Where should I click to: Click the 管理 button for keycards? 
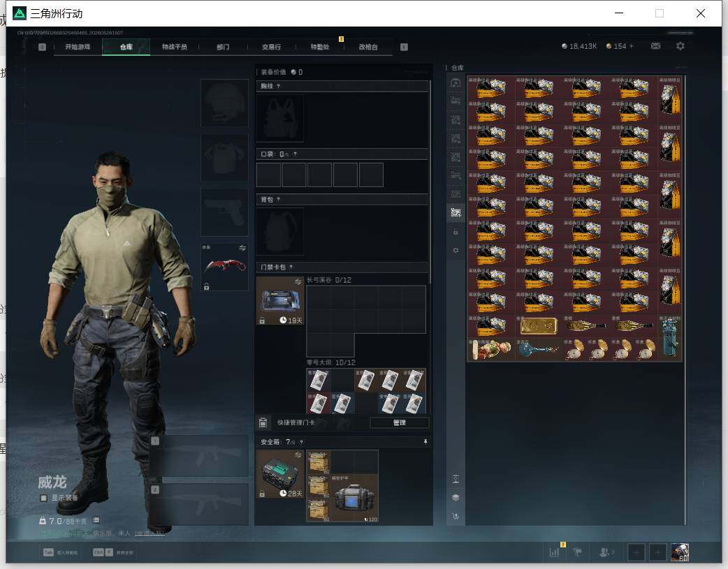click(400, 423)
